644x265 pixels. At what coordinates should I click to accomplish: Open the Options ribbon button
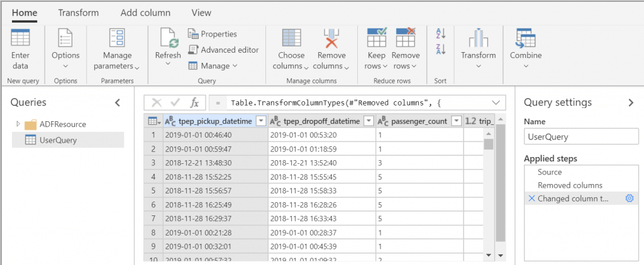click(65, 49)
